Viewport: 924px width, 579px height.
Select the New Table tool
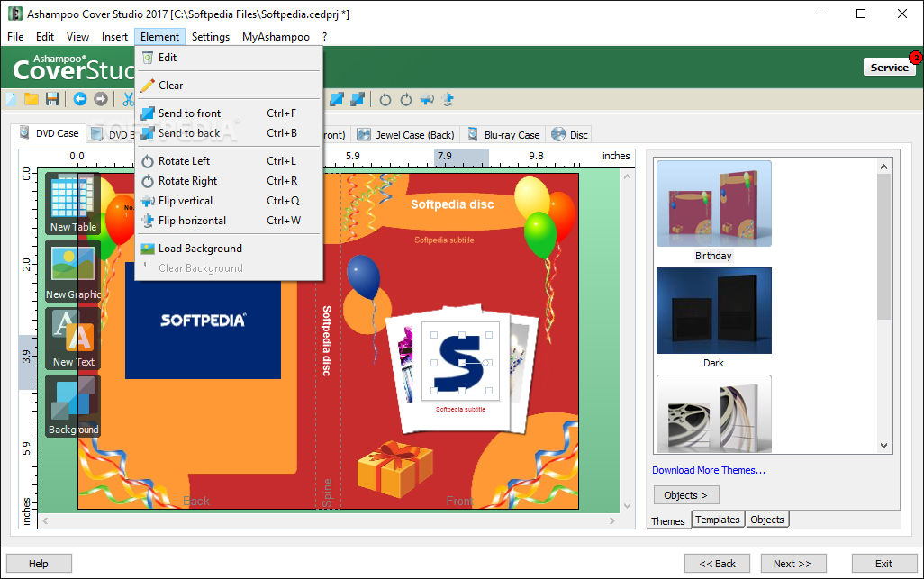pos(73,204)
